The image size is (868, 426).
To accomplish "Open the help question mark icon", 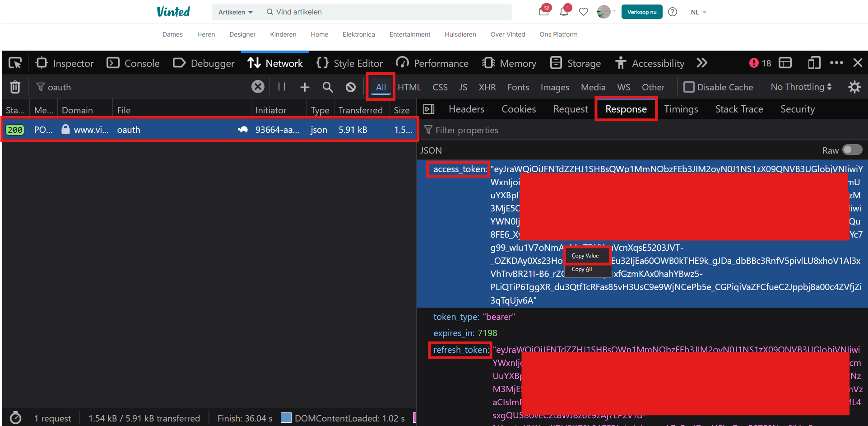I will coord(673,12).
